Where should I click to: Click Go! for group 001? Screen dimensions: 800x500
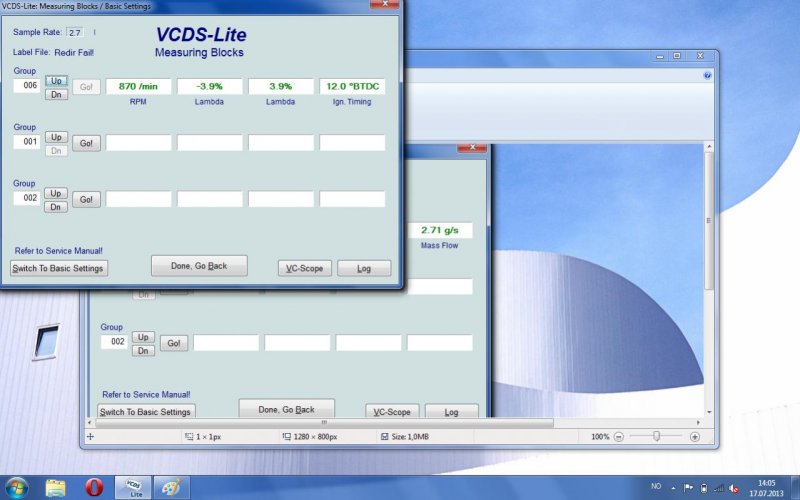coord(86,143)
